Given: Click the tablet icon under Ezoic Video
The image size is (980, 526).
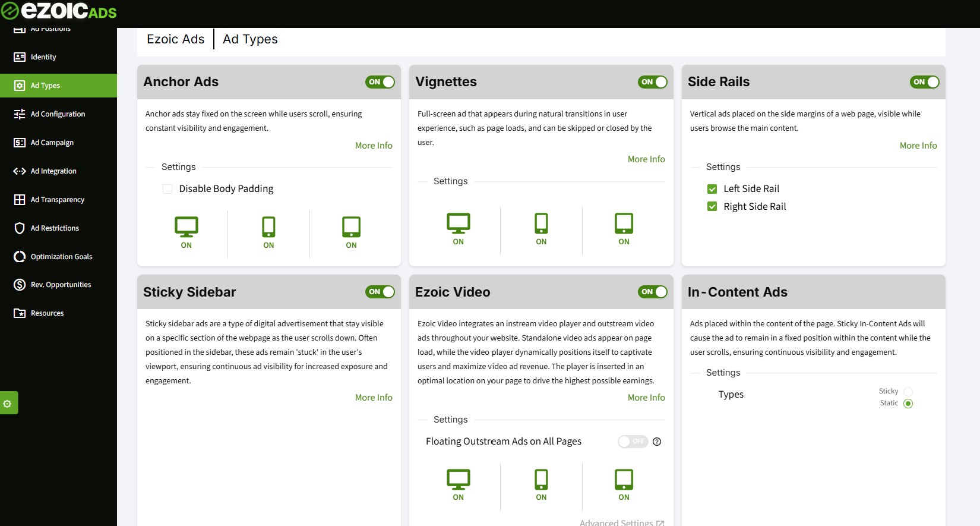Looking at the screenshot, I should (624, 479).
